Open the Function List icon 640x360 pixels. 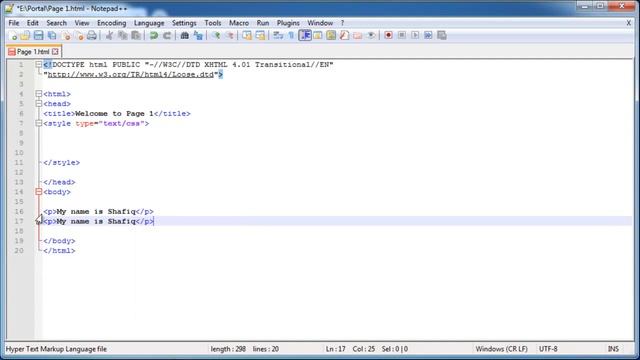pos(344,36)
